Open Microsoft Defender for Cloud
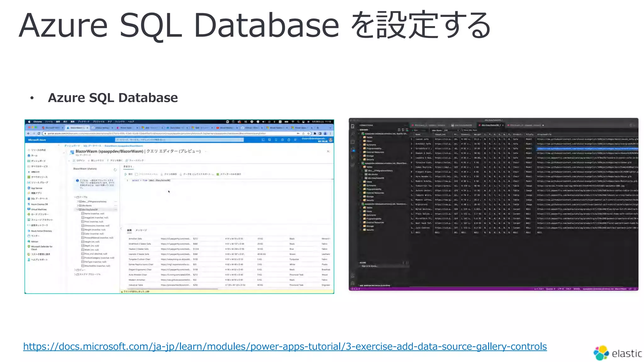The width and height of the screenshot is (644, 362). click(x=40, y=248)
